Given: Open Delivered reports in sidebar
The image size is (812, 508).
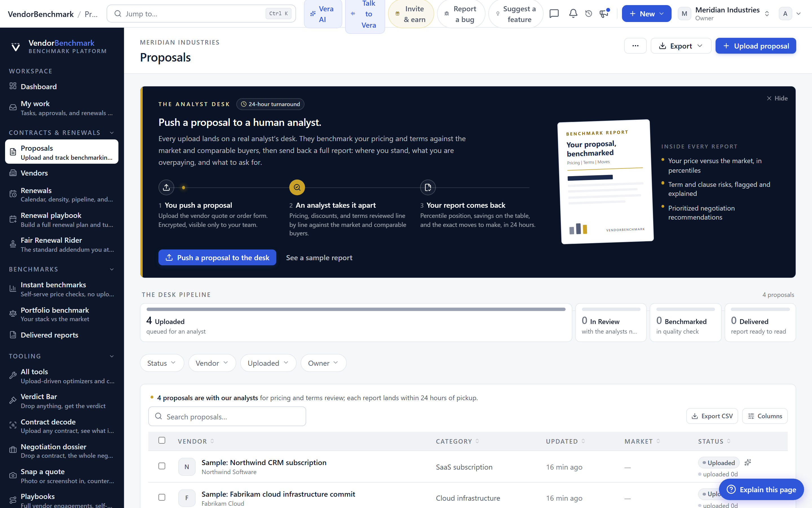Looking at the screenshot, I should click(62, 335).
